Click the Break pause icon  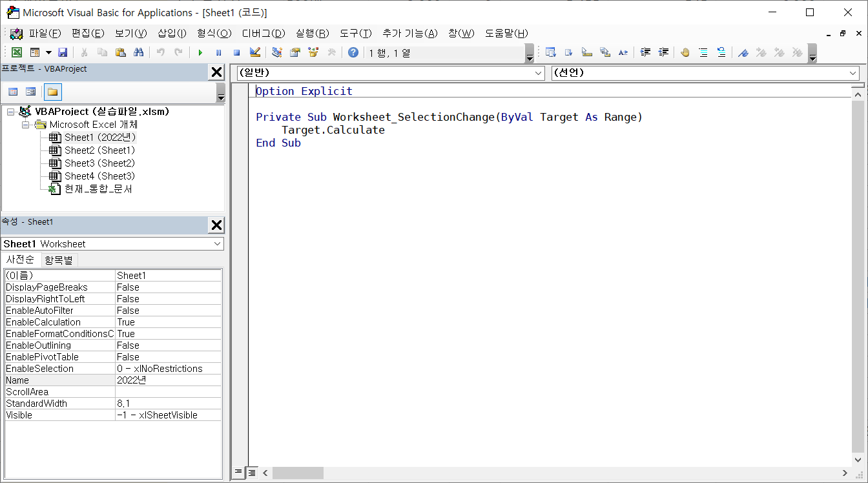(218, 52)
